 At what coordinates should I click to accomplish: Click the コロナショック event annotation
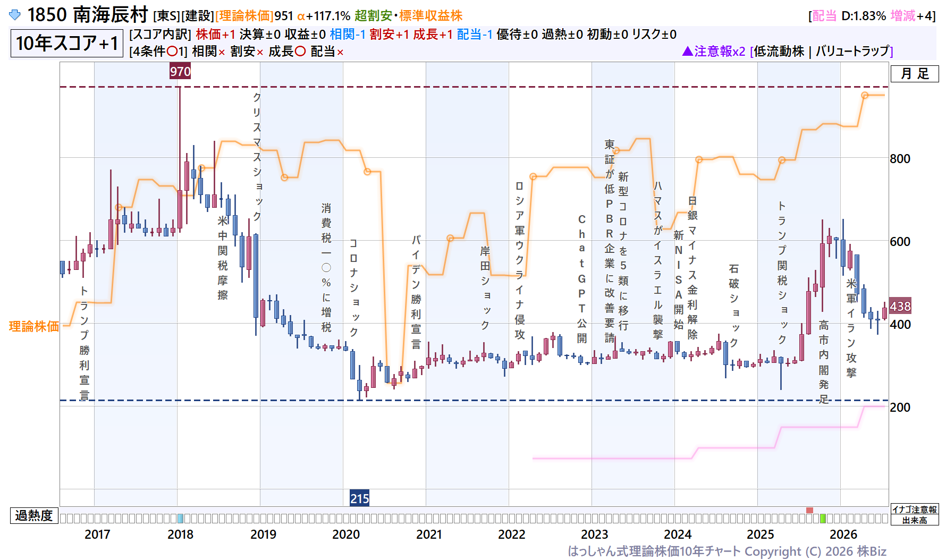(x=353, y=287)
